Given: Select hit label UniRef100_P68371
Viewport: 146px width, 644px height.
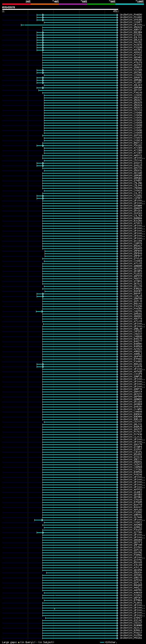Looking at the screenshot, I should pos(131,278).
